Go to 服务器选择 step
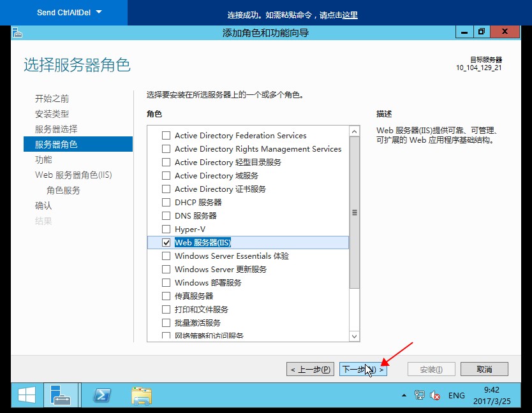Image resolution: width=532 pixels, height=413 pixels. [x=56, y=129]
